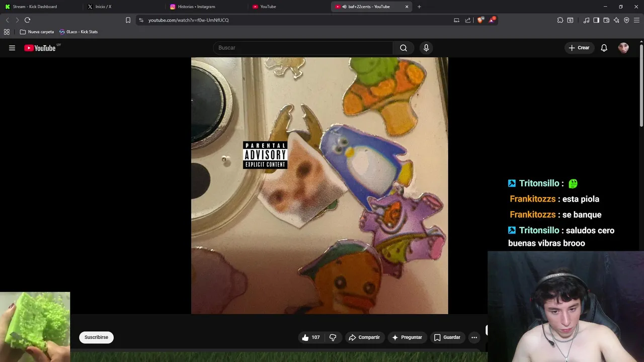
Task: Click the install/cast icon in address bar
Action: pyautogui.click(x=456, y=20)
